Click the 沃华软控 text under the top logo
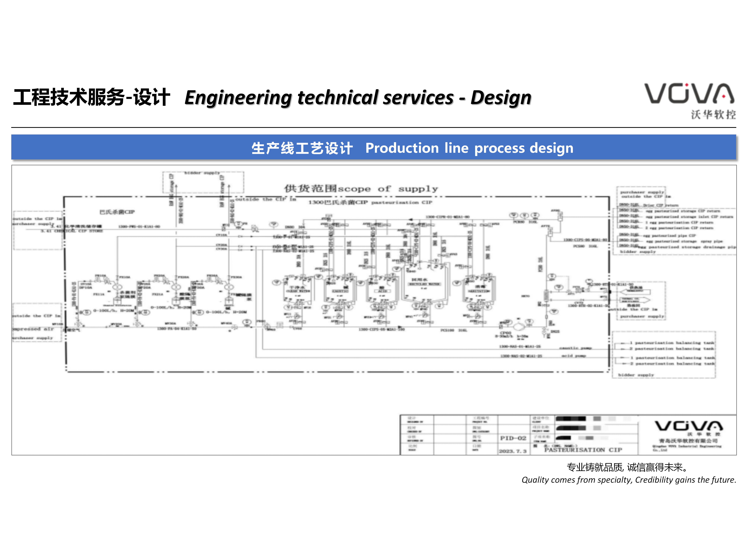Screen dimensions: 747x560 [x=714, y=114]
